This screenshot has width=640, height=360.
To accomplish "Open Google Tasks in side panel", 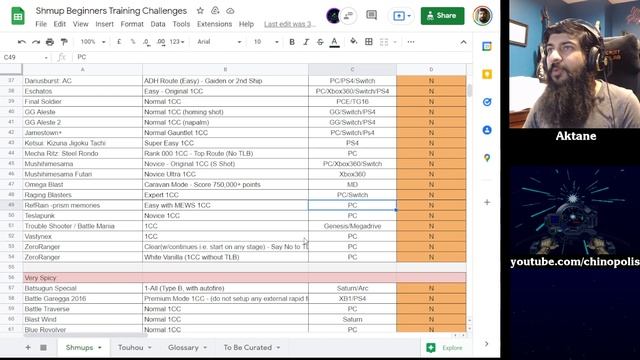I will point(487,102).
